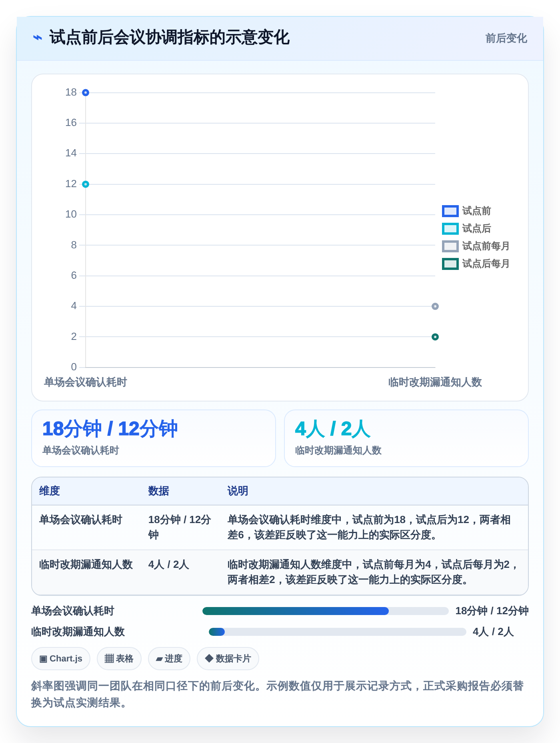Click the 前后变化 label in the header

[x=506, y=38]
